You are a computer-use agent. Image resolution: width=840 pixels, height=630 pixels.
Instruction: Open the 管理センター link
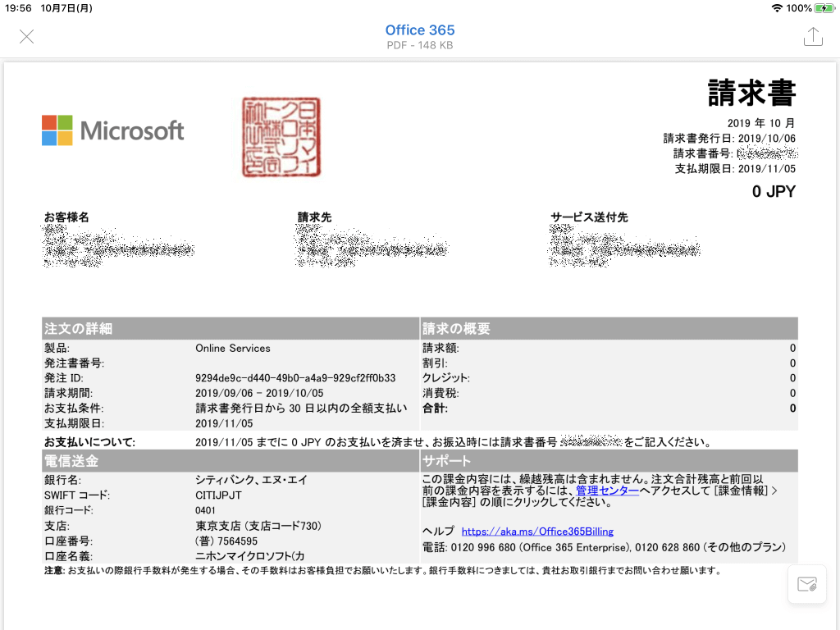[607, 491]
